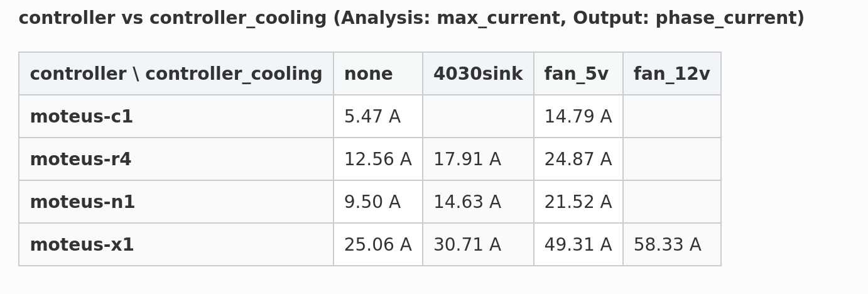
Task: Select the 17.91 A value
Action: [x=467, y=160]
